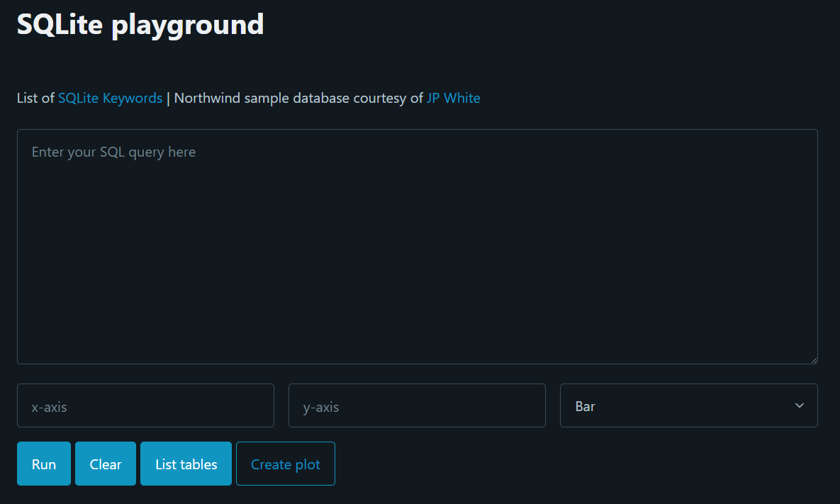Focus the y-axis input field

coord(417,405)
